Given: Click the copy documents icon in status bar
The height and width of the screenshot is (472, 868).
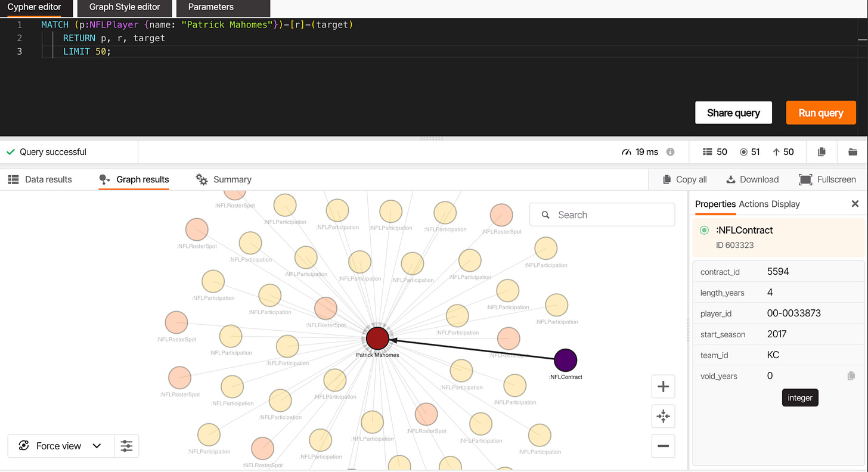Looking at the screenshot, I should [x=821, y=152].
